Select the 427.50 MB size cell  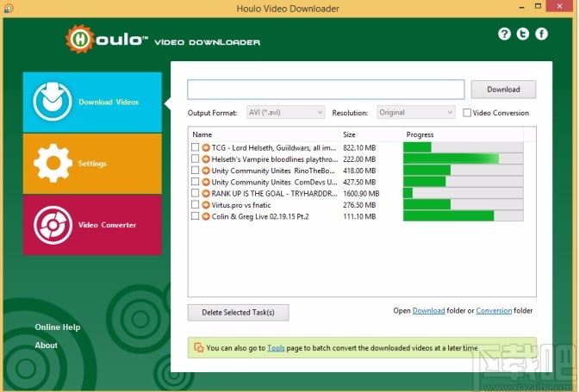pyautogui.click(x=359, y=182)
